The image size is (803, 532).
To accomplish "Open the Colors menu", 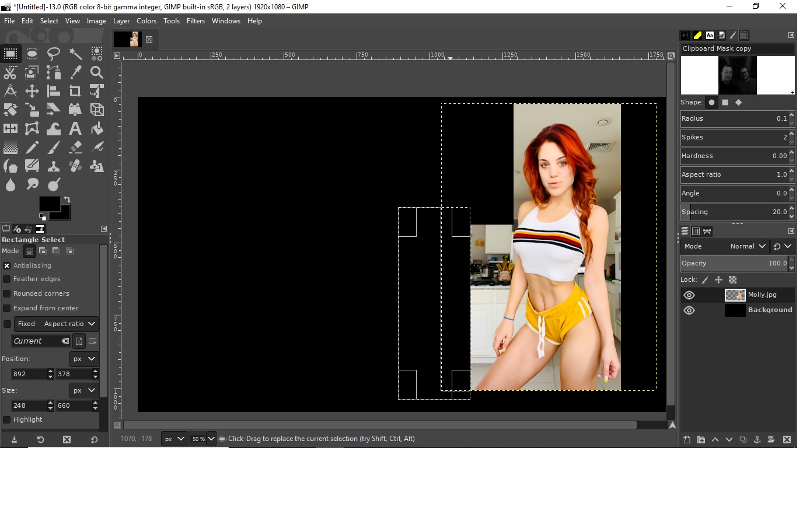I will (146, 21).
